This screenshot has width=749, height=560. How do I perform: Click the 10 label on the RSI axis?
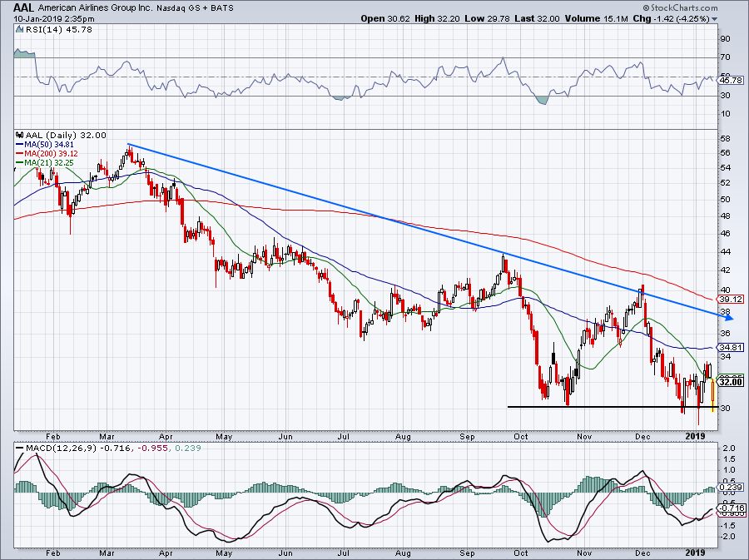click(725, 114)
